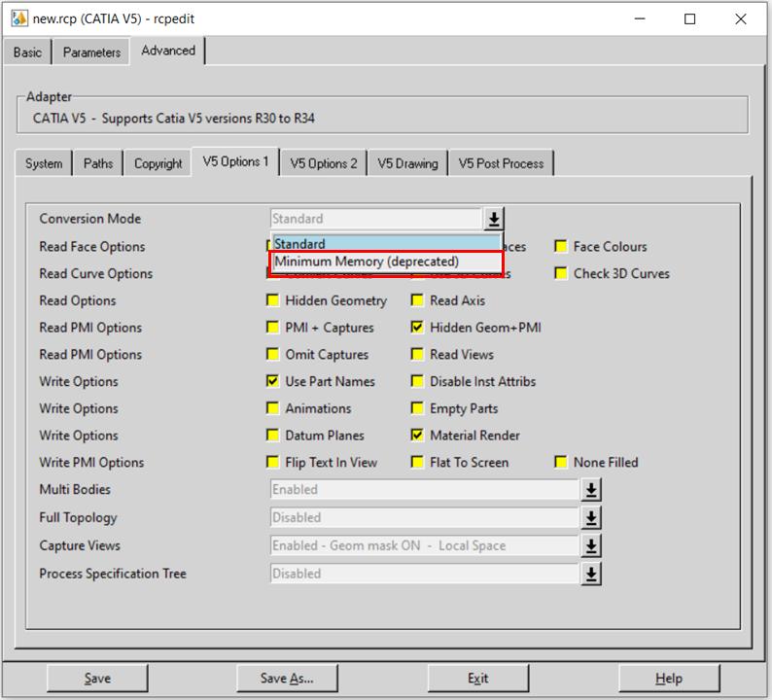Screen dimensions: 772x700
Task: Enable the Omit Captures checkbox
Action: [272, 355]
